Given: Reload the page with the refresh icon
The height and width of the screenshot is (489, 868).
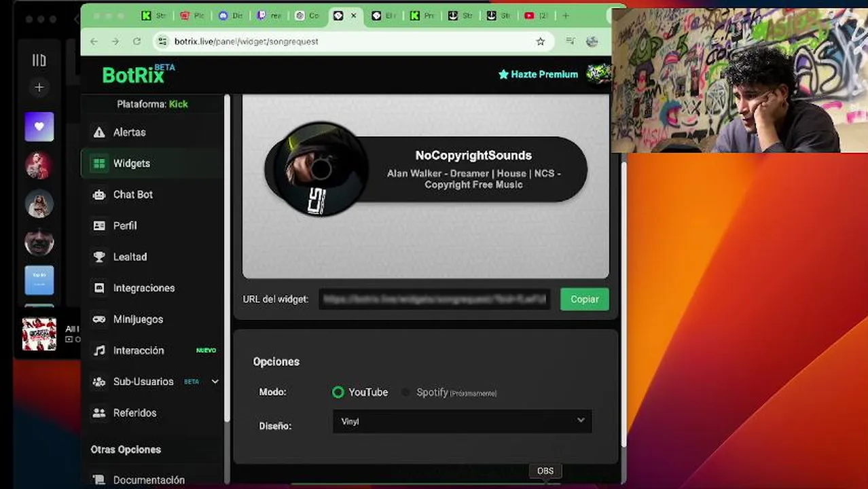Looking at the screenshot, I should pos(137,41).
